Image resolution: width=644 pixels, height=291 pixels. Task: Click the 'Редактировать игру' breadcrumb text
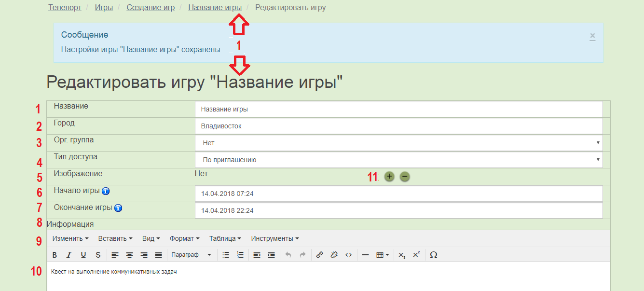pyautogui.click(x=290, y=8)
